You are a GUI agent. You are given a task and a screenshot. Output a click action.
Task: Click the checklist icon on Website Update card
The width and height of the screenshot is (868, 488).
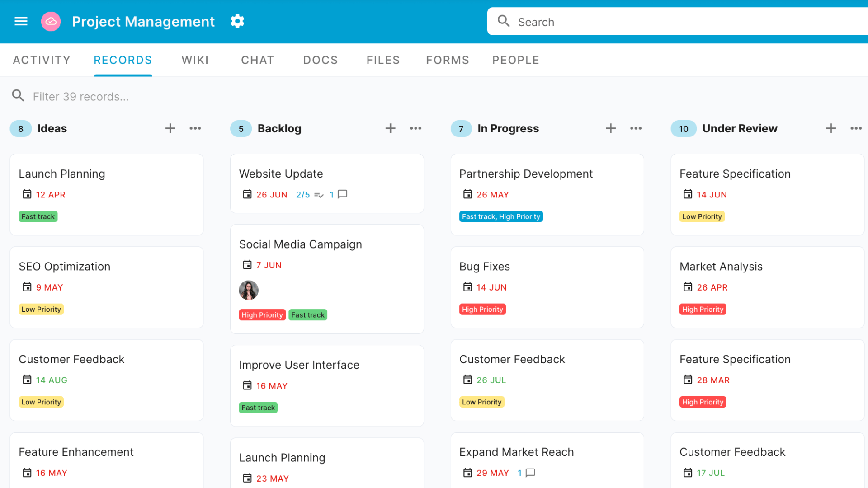point(320,194)
